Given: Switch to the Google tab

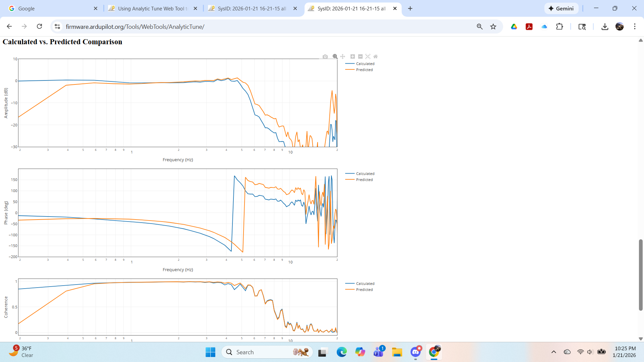Looking at the screenshot, I should pos(50,8).
